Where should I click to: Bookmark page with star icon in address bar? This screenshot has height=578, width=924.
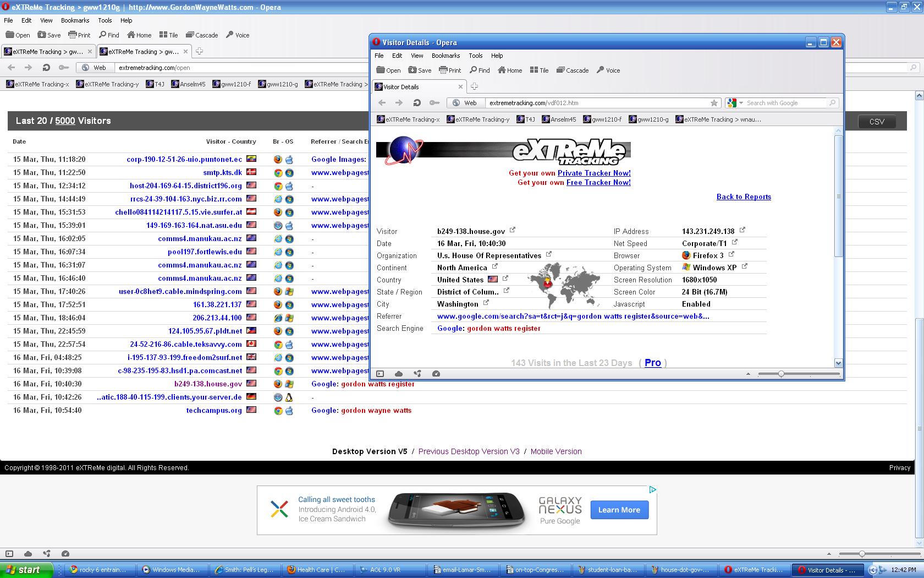(x=714, y=103)
